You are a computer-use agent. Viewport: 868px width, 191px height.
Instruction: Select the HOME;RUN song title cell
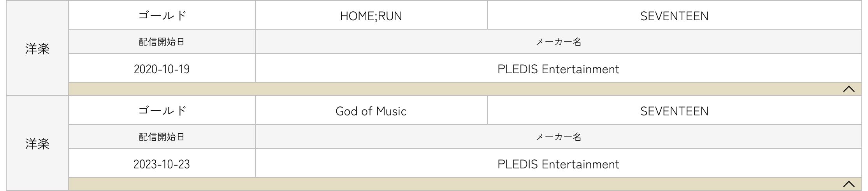371,16
